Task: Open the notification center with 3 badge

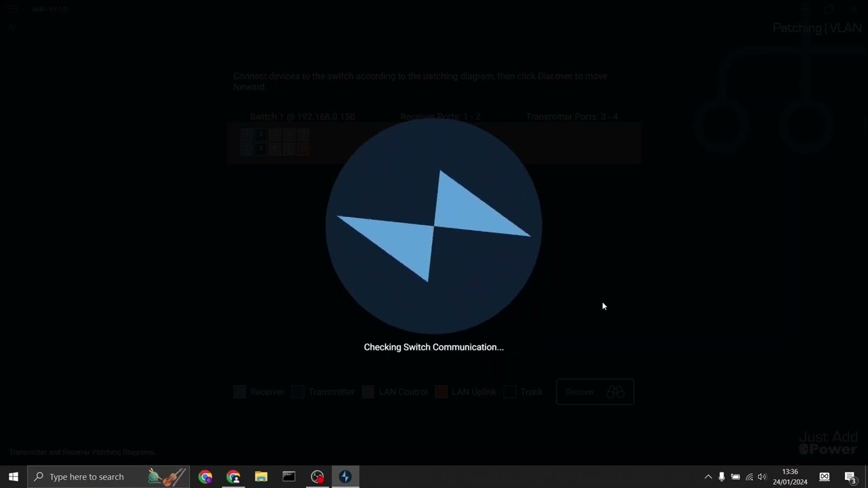Action: 850,477
